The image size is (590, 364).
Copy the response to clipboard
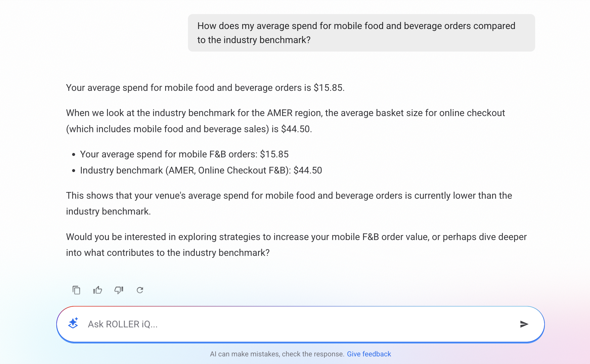click(x=76, y=290)
